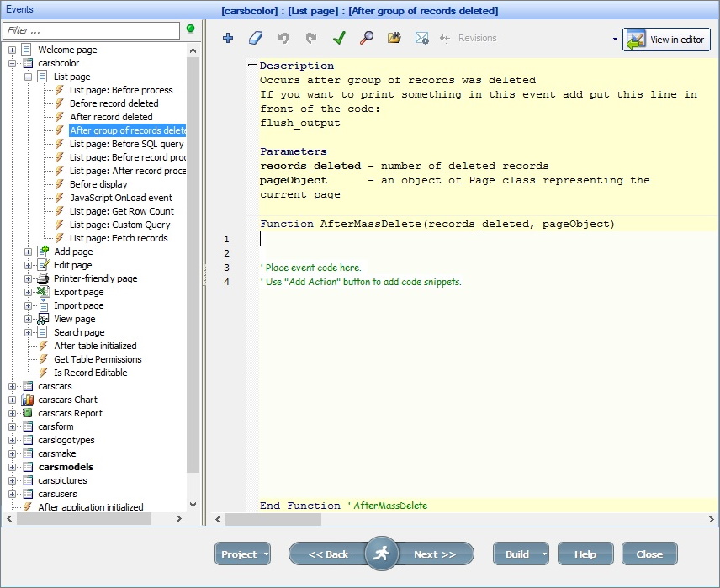Click the carscars Chart icon
Screen dimensions: 720x588
click(28, 400)
